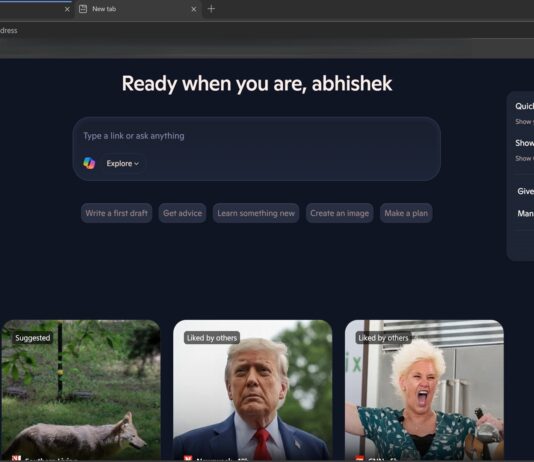Choose Write a first draft suggestion
The width and height of the screenshot is (534, 462).
(116, 213)
